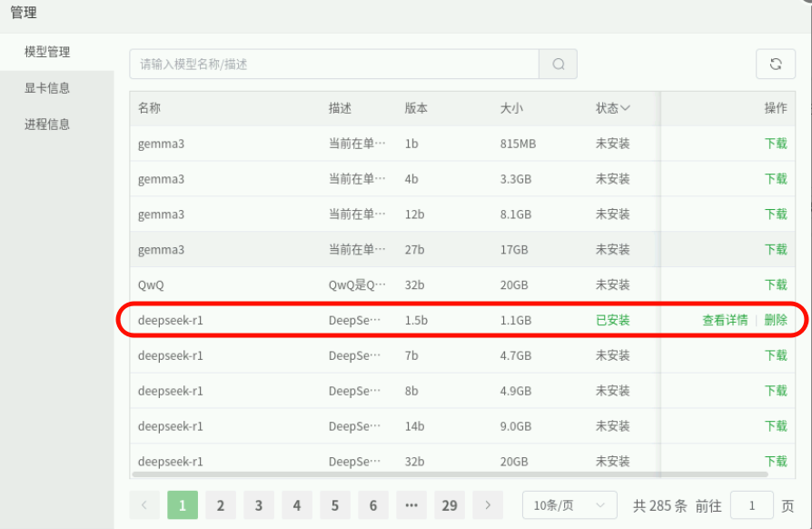Click the 14b version cell
This screenshot has width=812, height=529.
tap(414, 426)
